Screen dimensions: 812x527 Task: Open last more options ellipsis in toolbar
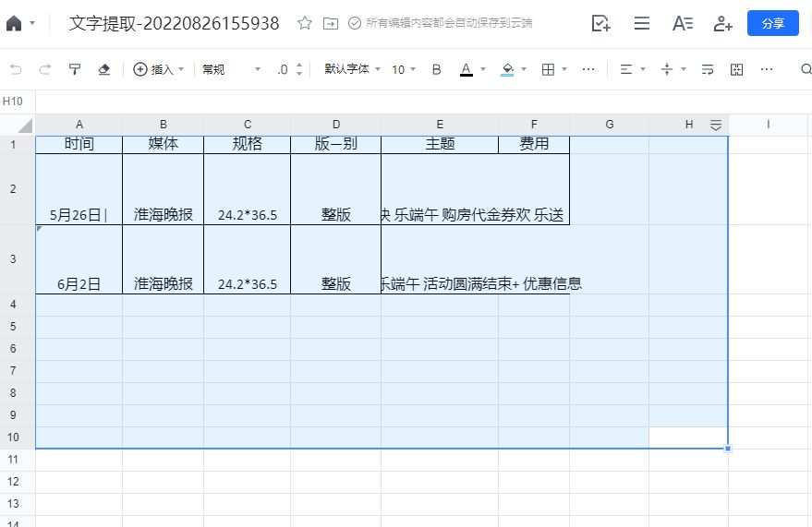point(767,69)
